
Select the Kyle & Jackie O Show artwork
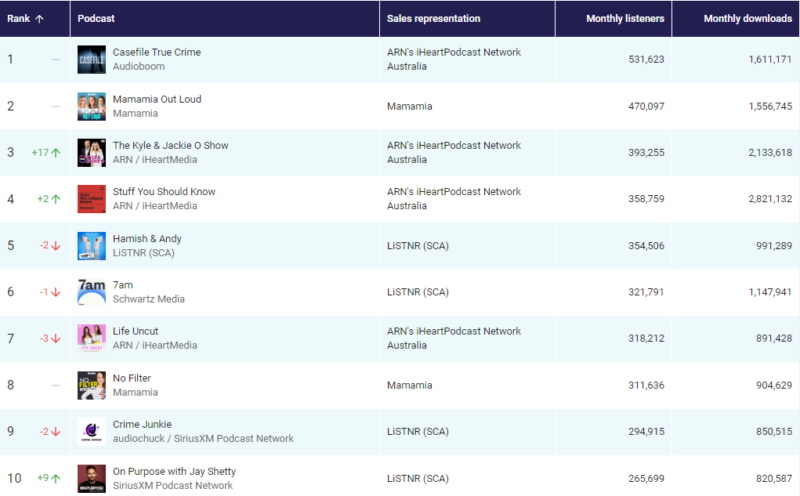click(x=91, y=153)
